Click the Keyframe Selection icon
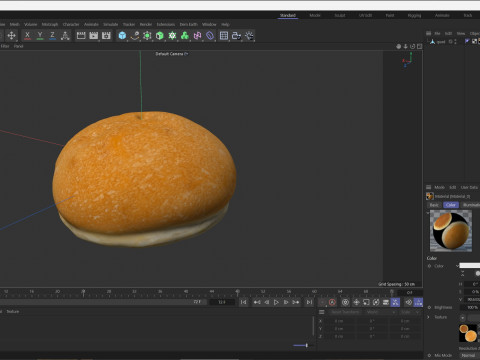 click(345, 302)
